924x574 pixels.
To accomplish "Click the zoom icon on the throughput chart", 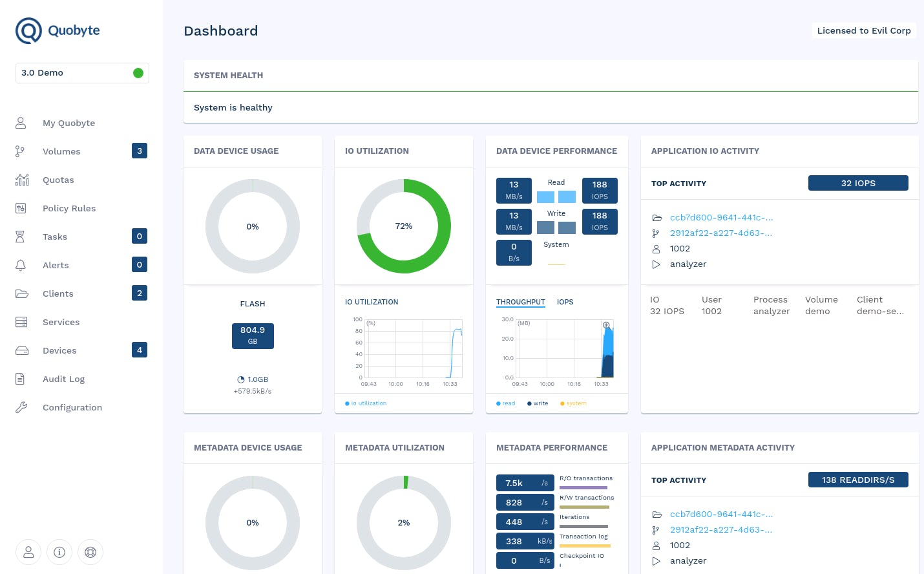I will [x=605, y=325].
